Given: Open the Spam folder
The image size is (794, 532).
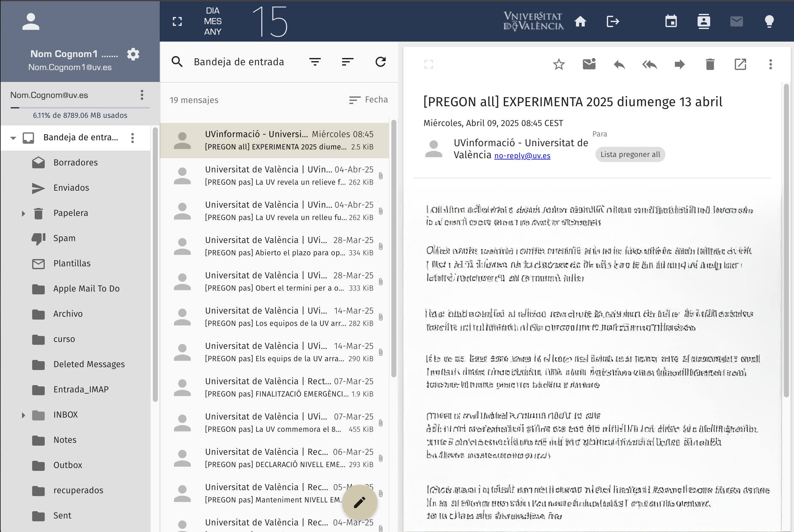Looking at the screenshot, I should point(75,238).
